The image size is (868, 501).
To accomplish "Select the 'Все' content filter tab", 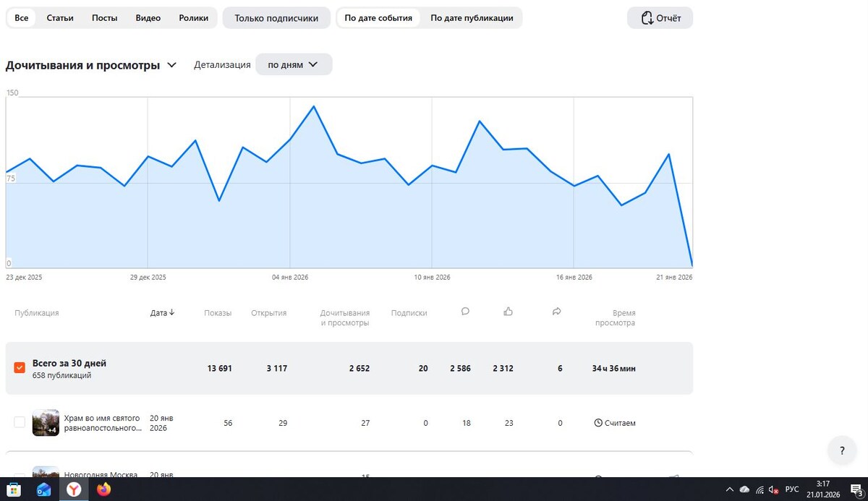I will 21,18.
